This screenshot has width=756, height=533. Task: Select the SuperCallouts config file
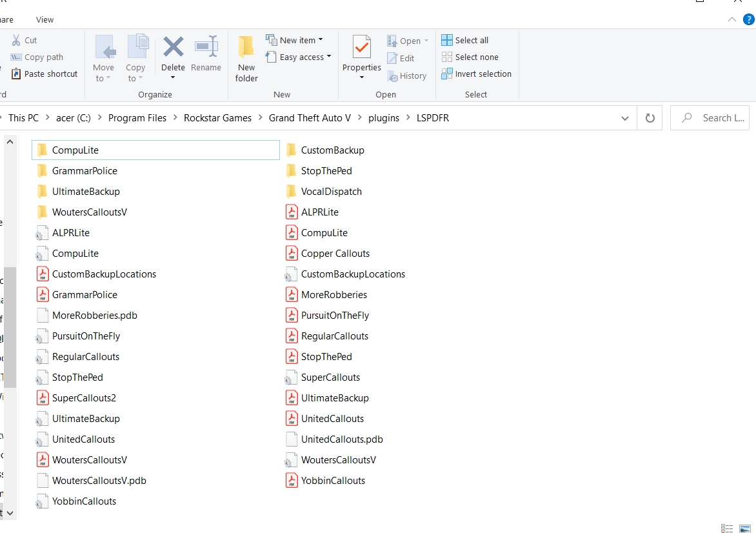pyautogui.click(x=322, y=377)
